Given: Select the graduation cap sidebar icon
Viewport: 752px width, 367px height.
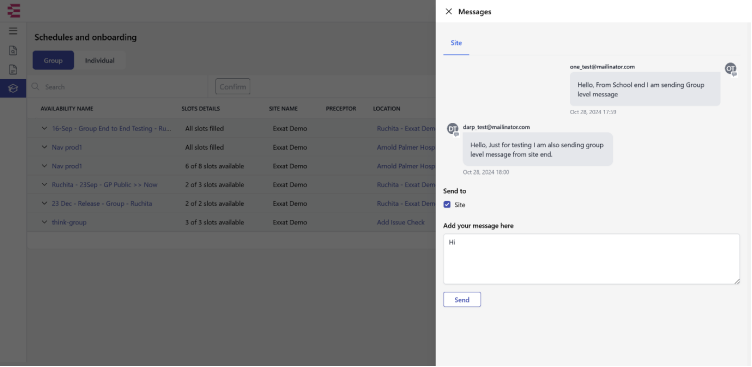Looking at the screenshot, I should pyautogui.click(x=13, y=88).
